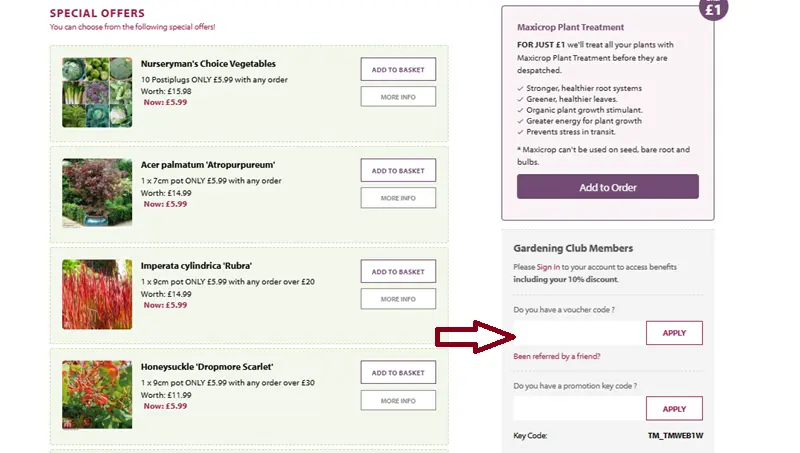This screenshot has height=453, width=800.
Task: View more info on Nurseryman's Choice Vegetables
Action: [x=398, y=97]
